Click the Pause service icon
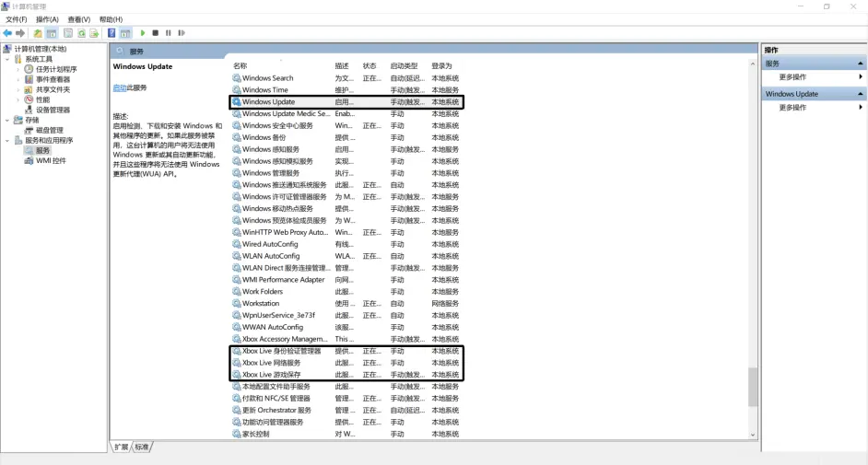The height and width of the screenshot is (465, 868). (169, 33)
